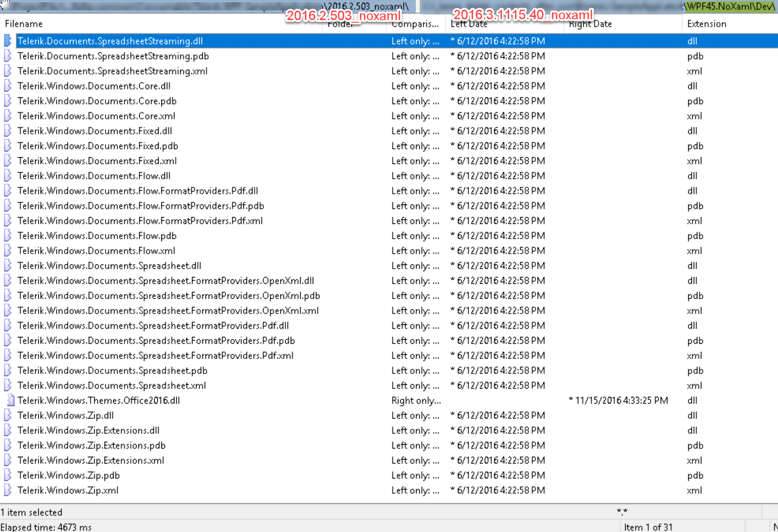Sort by the Comparis... column header
Viewport: 778px width, 532px height.
415,24
